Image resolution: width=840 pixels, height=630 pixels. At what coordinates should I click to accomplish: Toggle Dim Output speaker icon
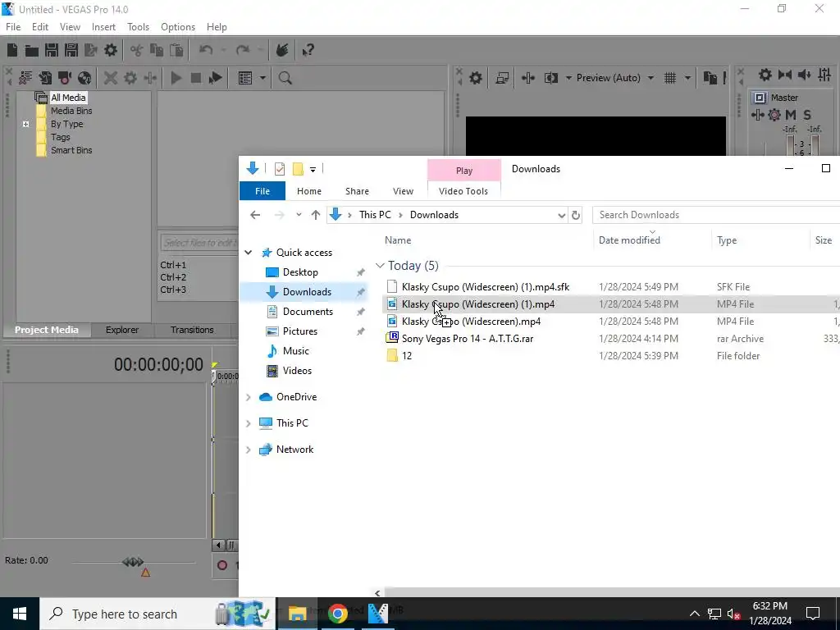pos(805,75)
